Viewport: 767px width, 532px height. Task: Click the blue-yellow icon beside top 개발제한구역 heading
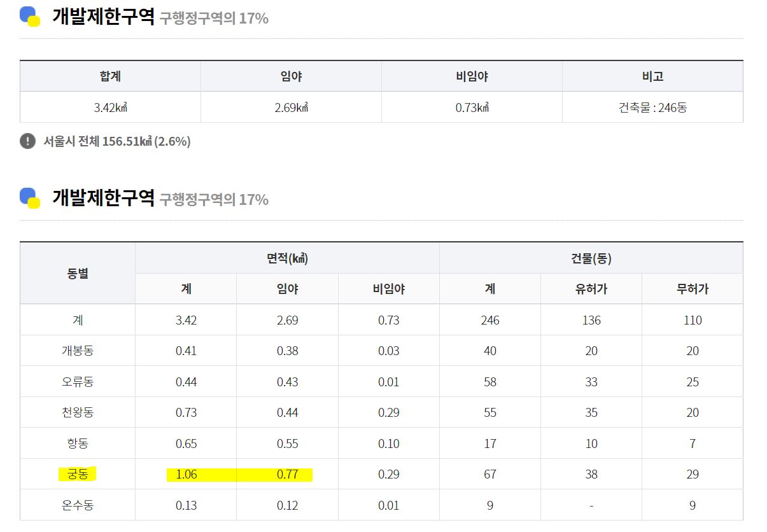click(30, 17)
